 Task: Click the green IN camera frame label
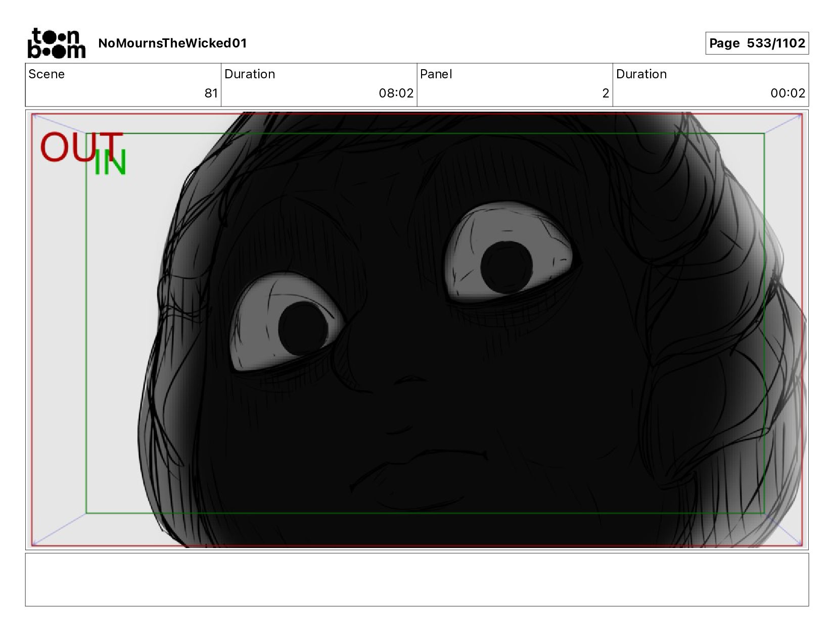110,162
